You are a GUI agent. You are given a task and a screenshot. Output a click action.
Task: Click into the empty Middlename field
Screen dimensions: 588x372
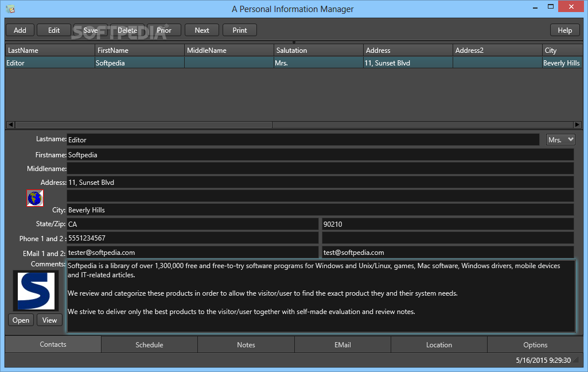click(320, 169)
